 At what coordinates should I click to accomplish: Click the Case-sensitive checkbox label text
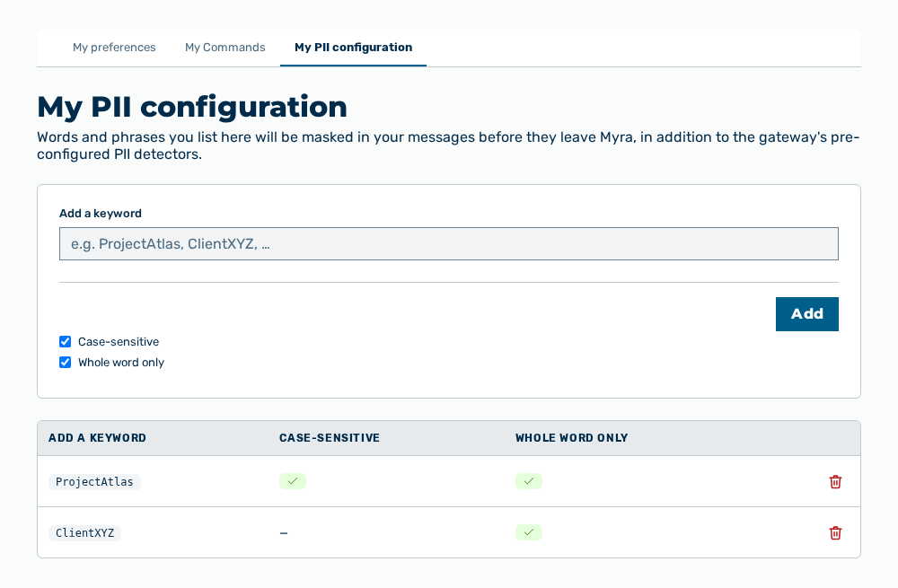pos(119,342)
